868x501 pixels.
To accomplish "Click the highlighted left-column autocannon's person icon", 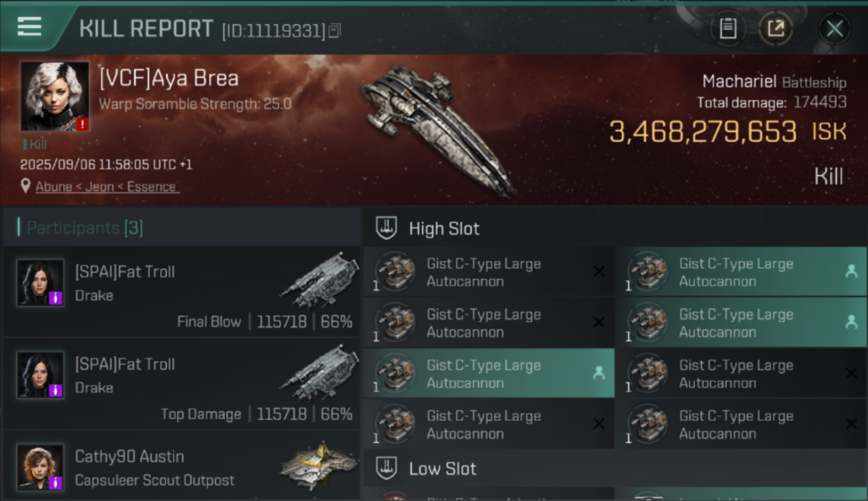I will click(x=599, y=373).
